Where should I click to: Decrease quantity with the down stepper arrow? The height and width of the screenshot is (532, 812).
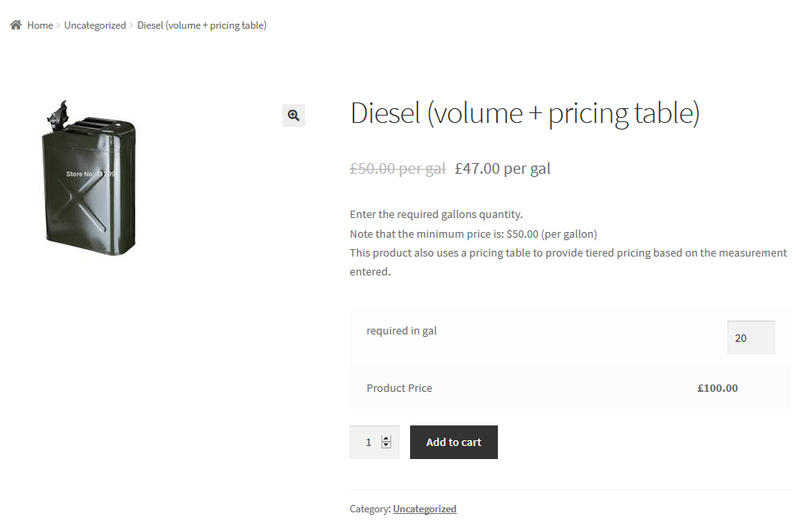coord(386,446)
